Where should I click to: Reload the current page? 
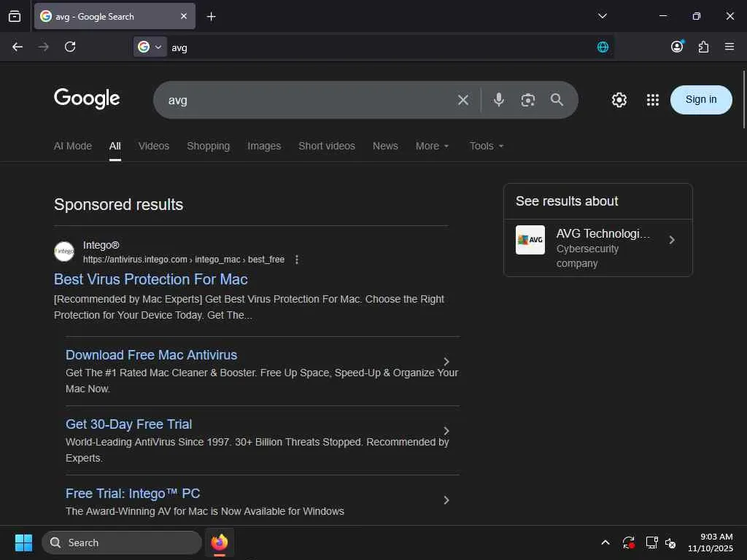(x=70, y=47)
